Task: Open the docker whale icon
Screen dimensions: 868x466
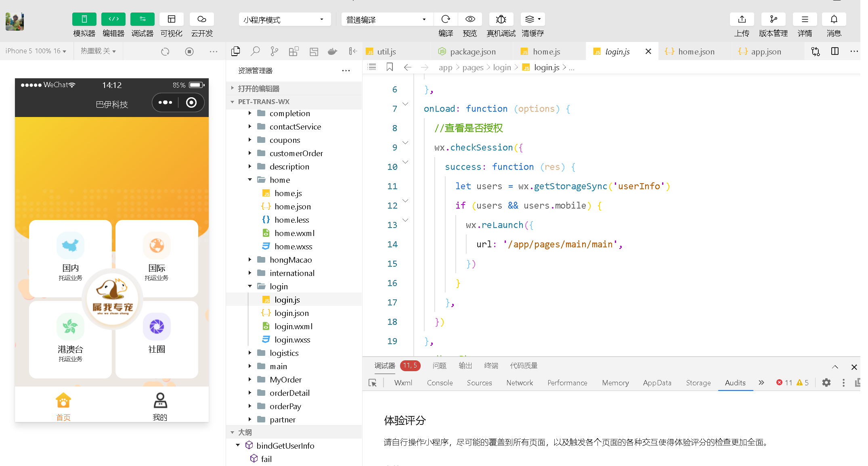Action: tap(333, 51)
